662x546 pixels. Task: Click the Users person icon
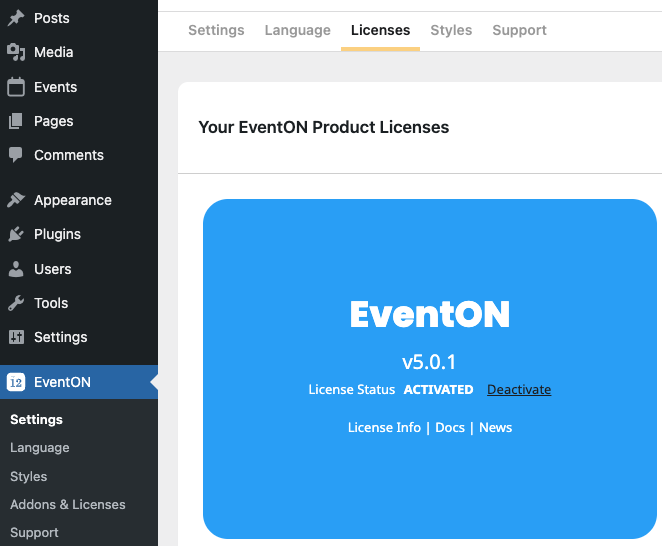(x=16, y=269)
